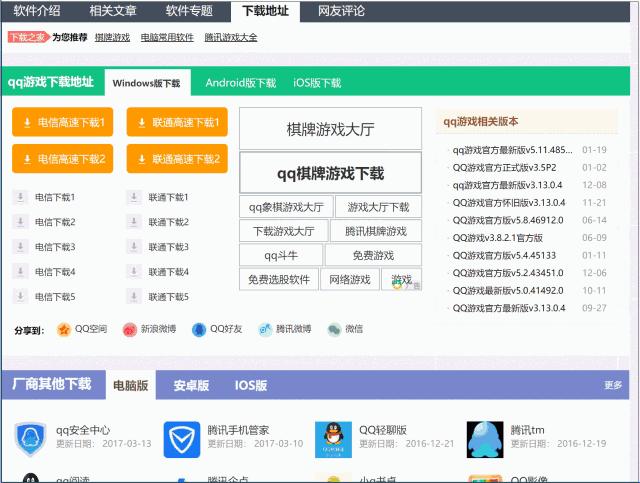Viewport: 640px width, 483px height.
Task: Share via the 微信 icon
Action: (x=334, y=329)
